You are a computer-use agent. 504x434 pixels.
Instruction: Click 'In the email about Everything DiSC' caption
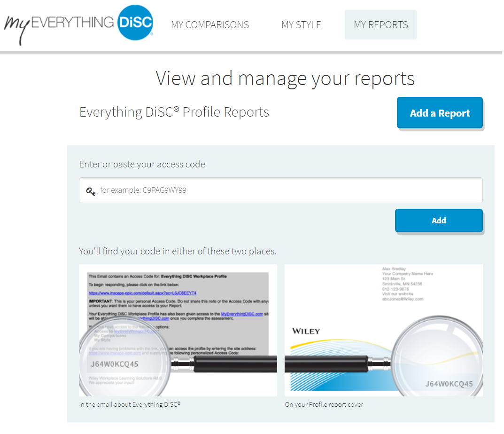[130, 404]
